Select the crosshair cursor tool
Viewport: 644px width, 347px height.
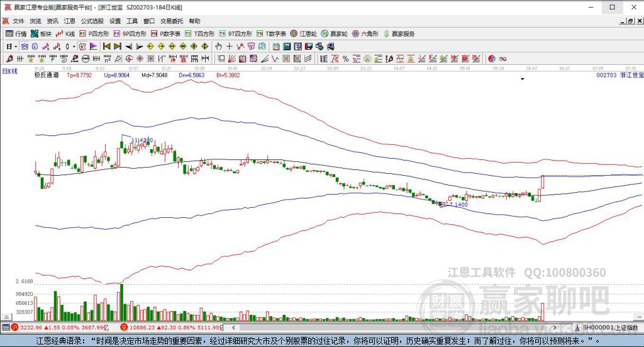tap(229, 47)
